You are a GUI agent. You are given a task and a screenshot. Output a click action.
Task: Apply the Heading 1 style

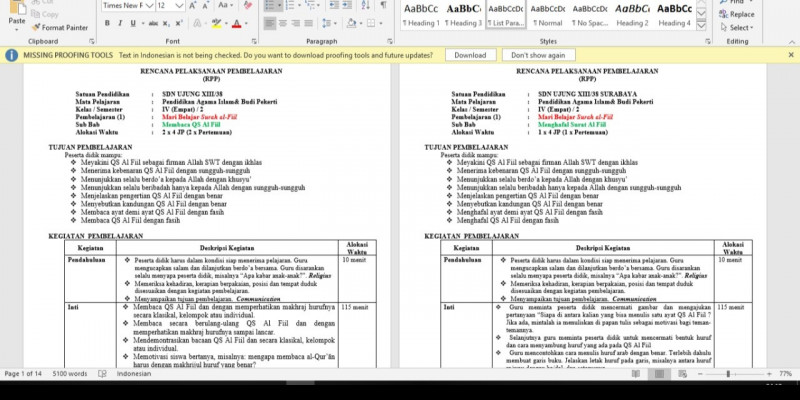[x=421, y=14]
